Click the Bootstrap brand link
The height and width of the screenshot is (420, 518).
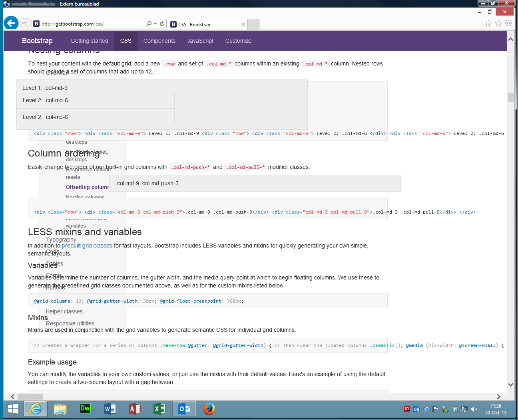(37, 41)
